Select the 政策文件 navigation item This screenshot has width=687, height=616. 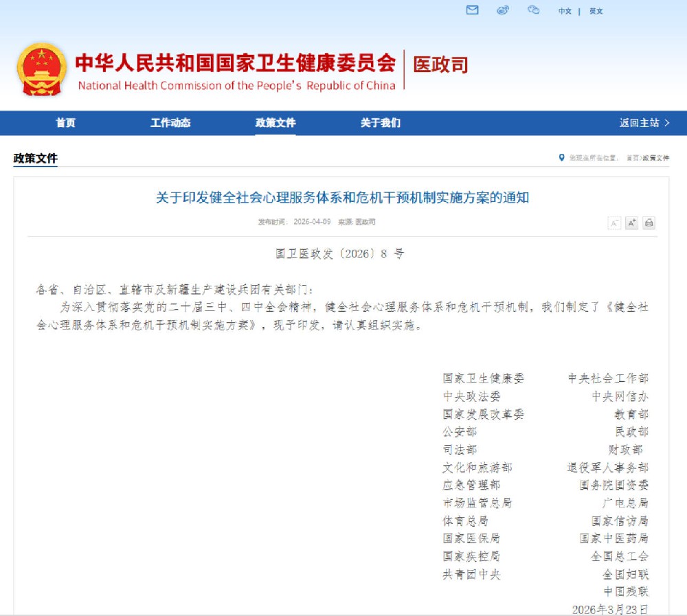point(275,124)
